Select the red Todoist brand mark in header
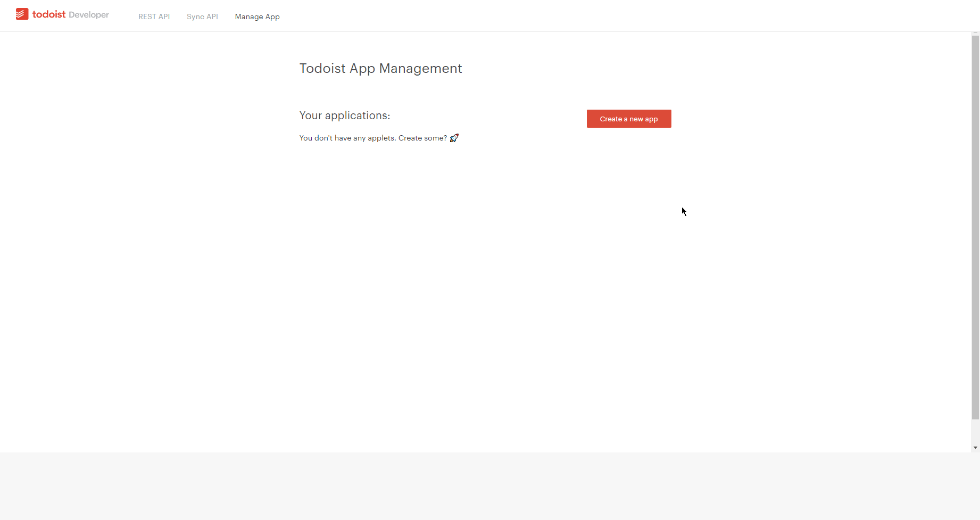980x520 pixels. (22, 14)
